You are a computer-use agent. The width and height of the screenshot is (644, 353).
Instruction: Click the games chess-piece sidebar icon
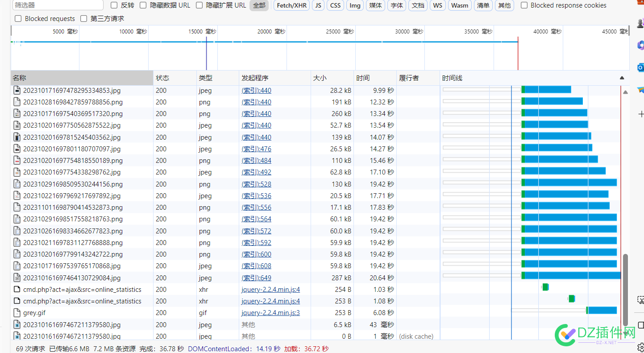point(640,23)
